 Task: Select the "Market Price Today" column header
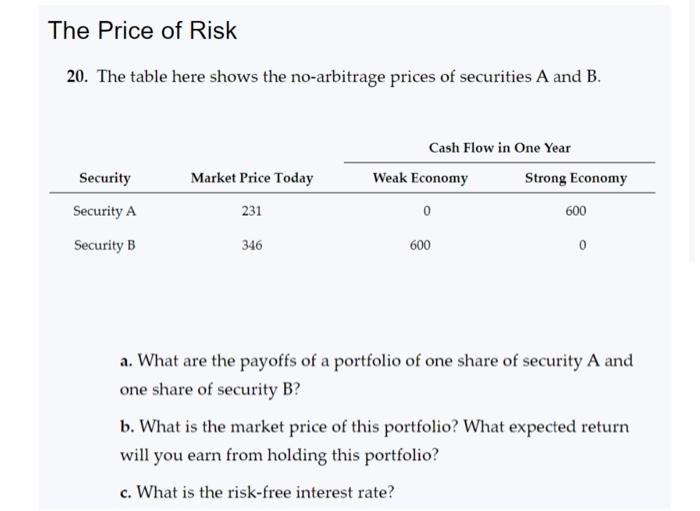click(252, 178)
